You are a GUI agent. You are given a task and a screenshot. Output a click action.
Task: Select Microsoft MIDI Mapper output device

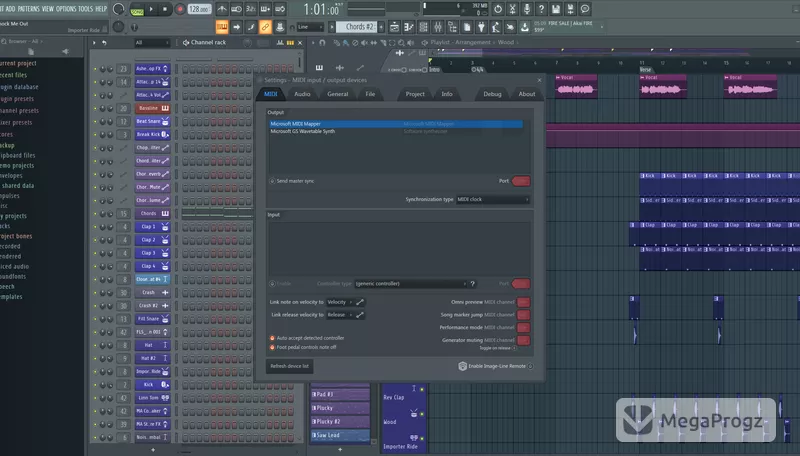pyautogui.click(x=396, y=123)
